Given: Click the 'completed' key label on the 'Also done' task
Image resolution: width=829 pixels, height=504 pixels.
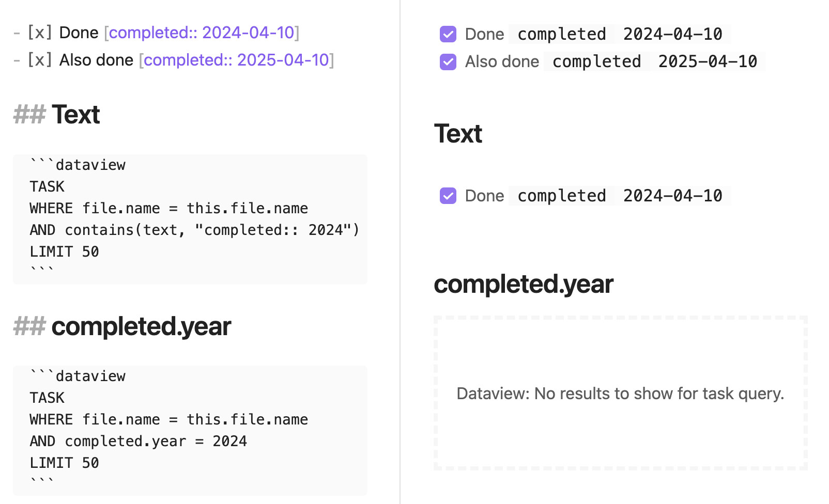Looking at the screenshot, I should (x=597, y=61).
